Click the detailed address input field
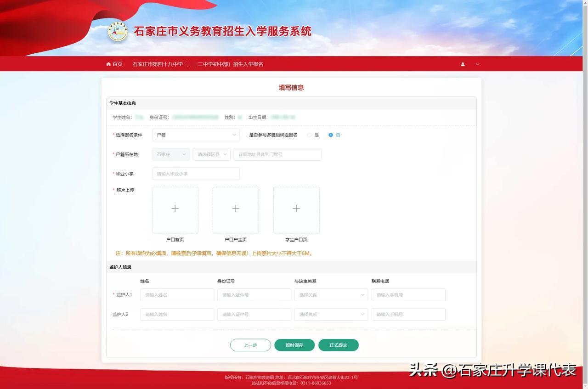The image size is (588, 389). point(277,154)
